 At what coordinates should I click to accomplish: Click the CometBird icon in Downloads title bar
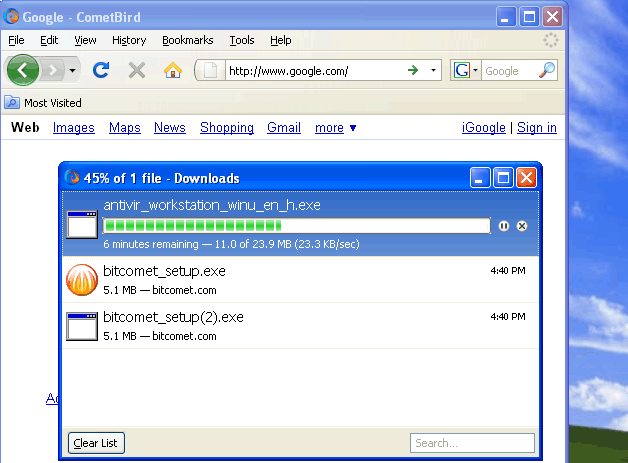[x=72, y=177]
